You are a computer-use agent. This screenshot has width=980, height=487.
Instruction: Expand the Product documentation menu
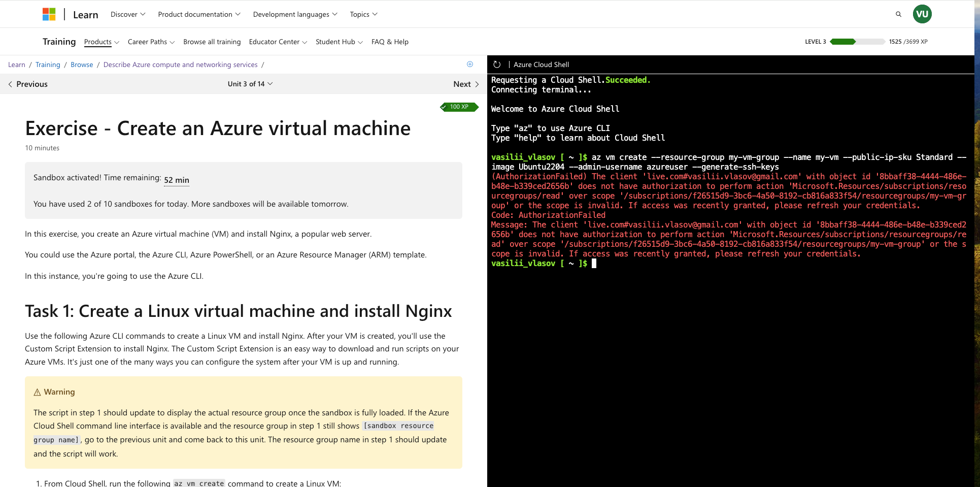(x=199, y=14)
